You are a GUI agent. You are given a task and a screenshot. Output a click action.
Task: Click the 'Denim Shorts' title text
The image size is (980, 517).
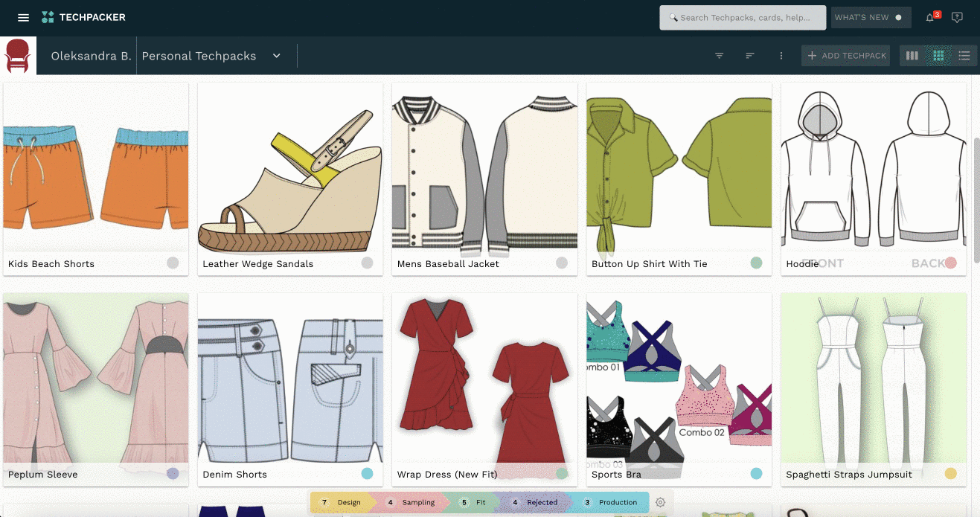(235, 475)
